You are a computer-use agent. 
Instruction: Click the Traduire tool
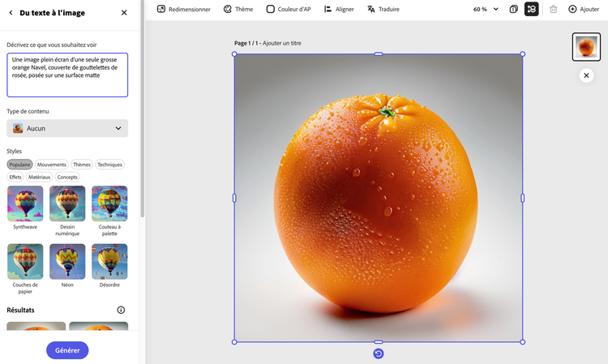coord(383,9)
